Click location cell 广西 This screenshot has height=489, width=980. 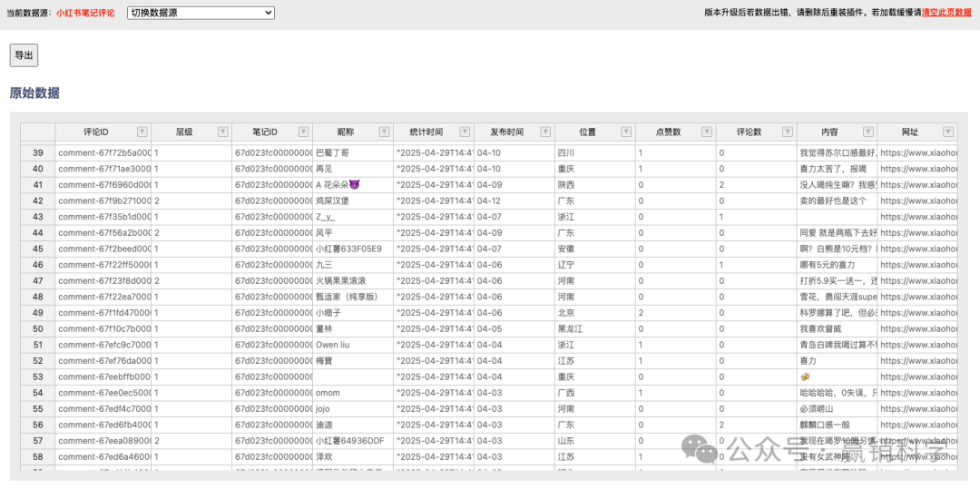pos(595,393)
